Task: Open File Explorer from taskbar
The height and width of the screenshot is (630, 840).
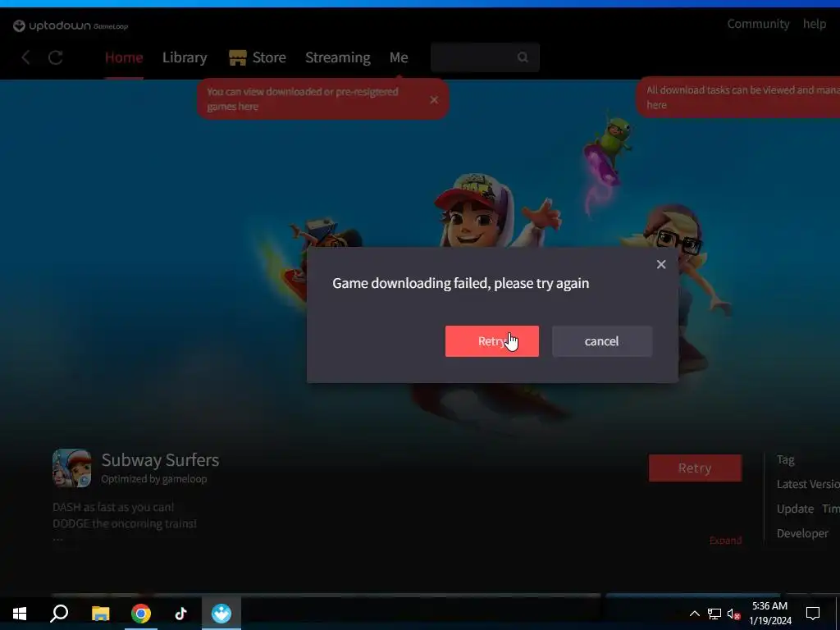Action: [100, 614]
